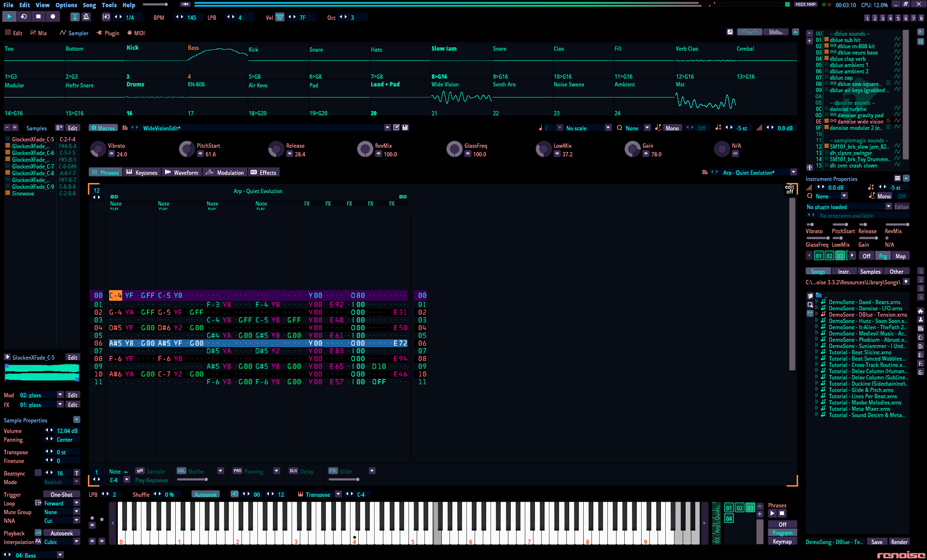927x560 pixels.
Task: Adjust the RevMix macro knob
Action: (365, 149)
